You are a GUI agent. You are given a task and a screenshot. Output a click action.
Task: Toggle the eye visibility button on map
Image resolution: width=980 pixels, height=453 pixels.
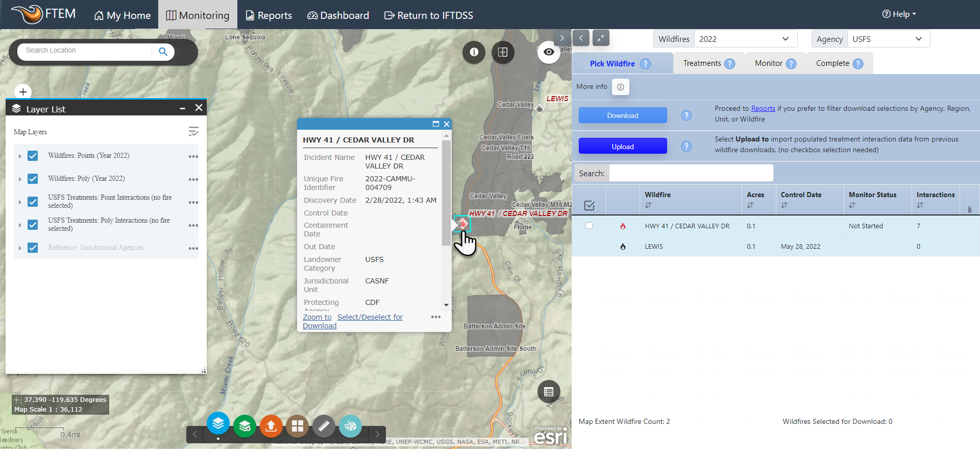[x=549, y=52]
